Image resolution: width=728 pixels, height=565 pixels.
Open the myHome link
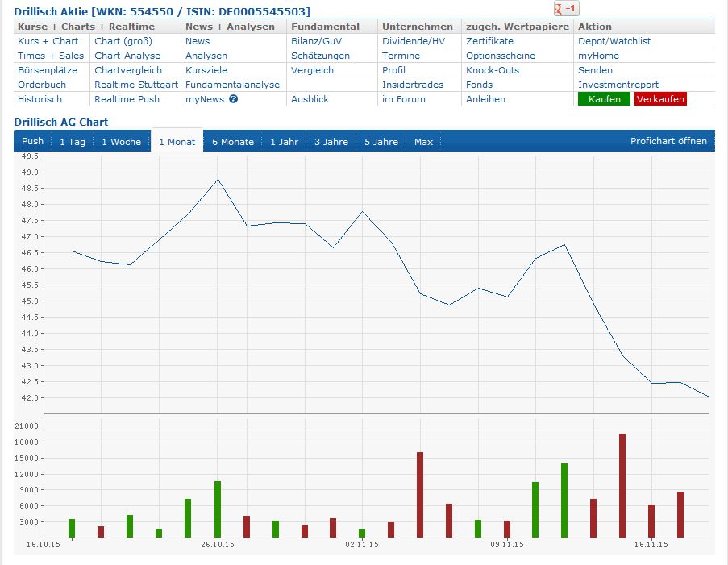tap(598, 56)
